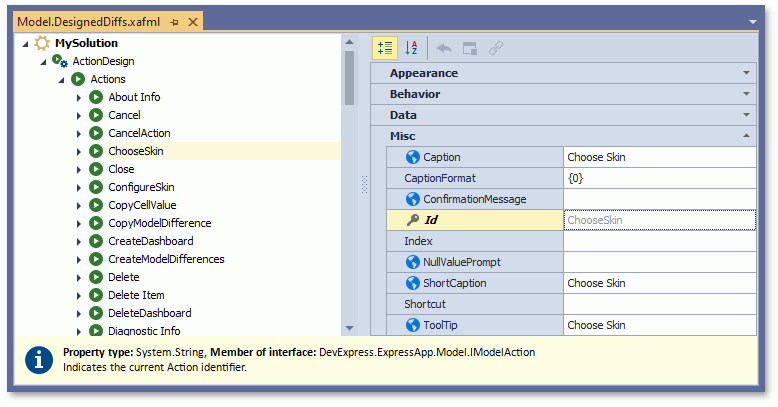778x407 pixels.
Task: Close the Model.DesignedDiffs.xafml tab
Action: click(x=193, y=22)
